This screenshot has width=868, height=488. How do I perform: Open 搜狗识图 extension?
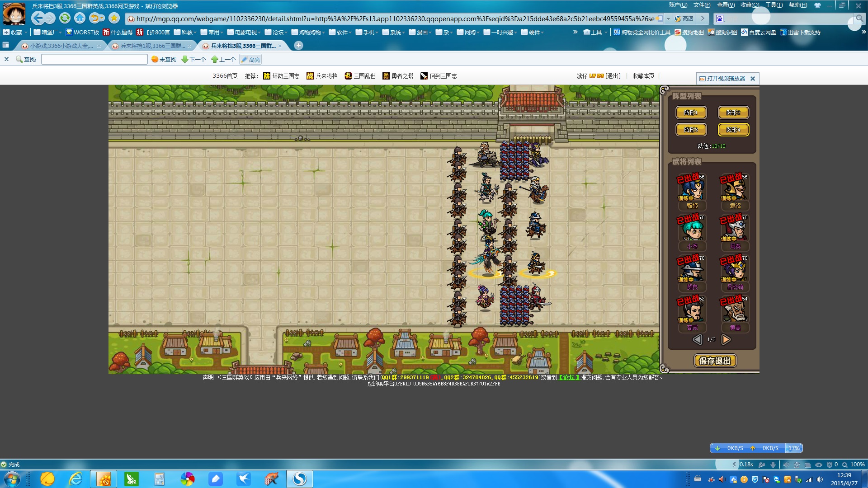point(722,32)
